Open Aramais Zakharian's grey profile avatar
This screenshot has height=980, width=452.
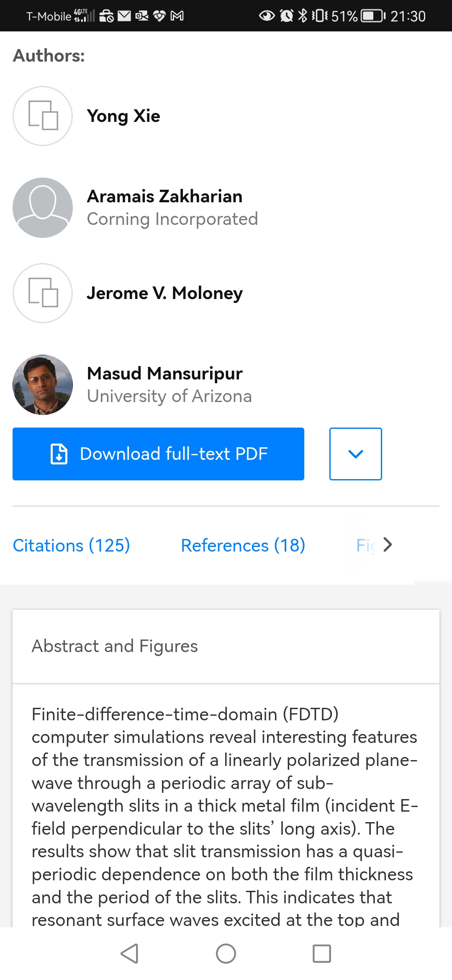coord(43,208)
